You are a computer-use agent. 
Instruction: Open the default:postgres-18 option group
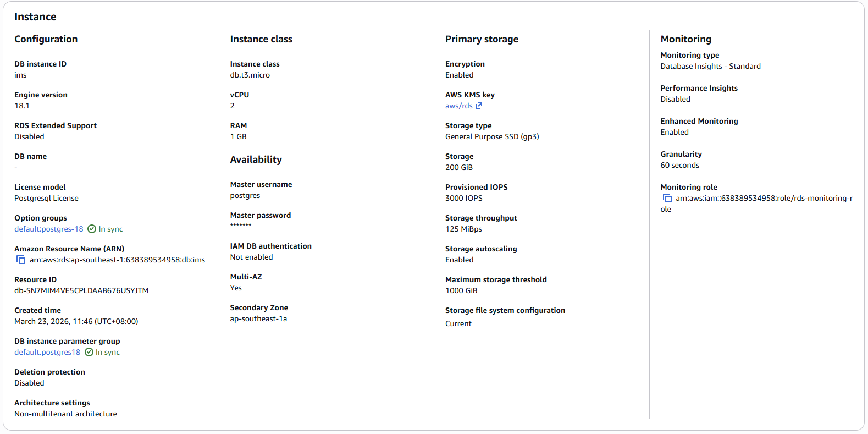pos(48,229)
